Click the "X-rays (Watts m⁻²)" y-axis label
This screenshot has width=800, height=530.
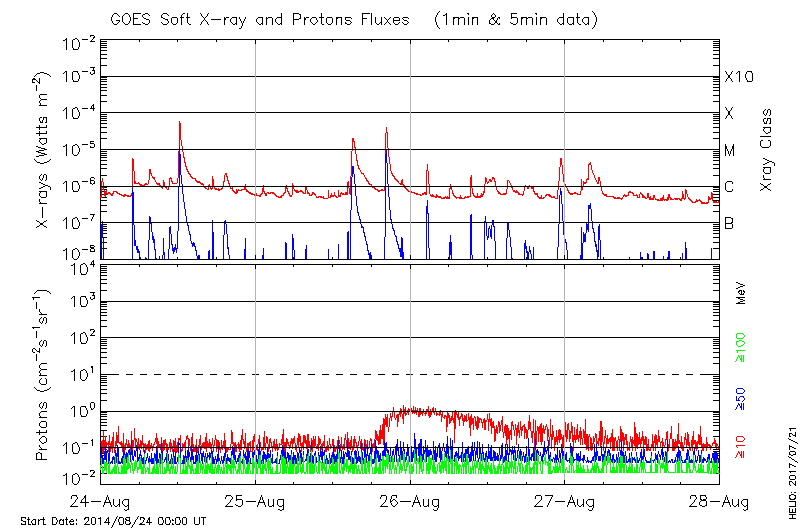(43, 150)
